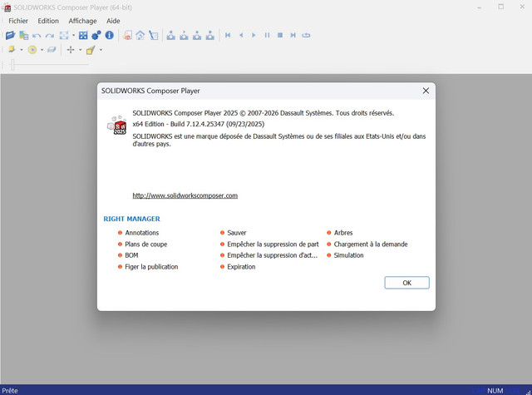
Task: Pause the animation playback
Action: tap(267, 35)
